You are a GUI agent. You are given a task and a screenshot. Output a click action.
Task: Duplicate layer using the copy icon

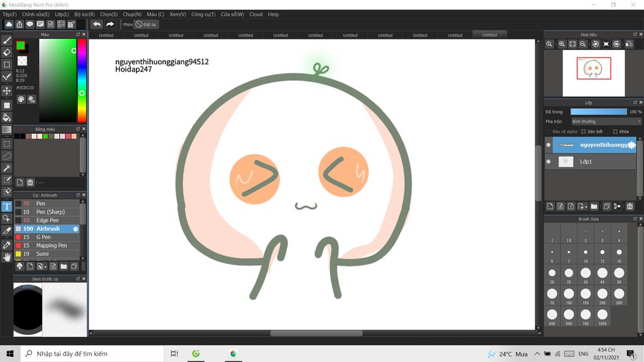coord(606,206)
